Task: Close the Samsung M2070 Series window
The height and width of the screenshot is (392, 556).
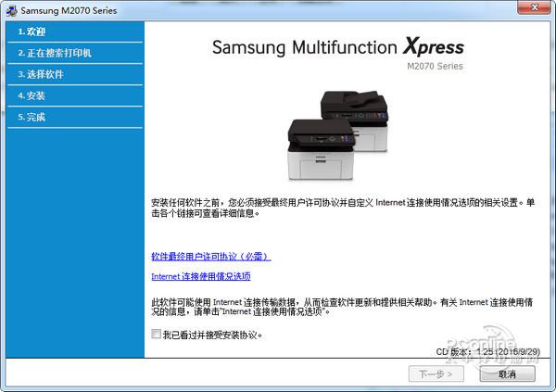Action: click(x=535, y=7)
